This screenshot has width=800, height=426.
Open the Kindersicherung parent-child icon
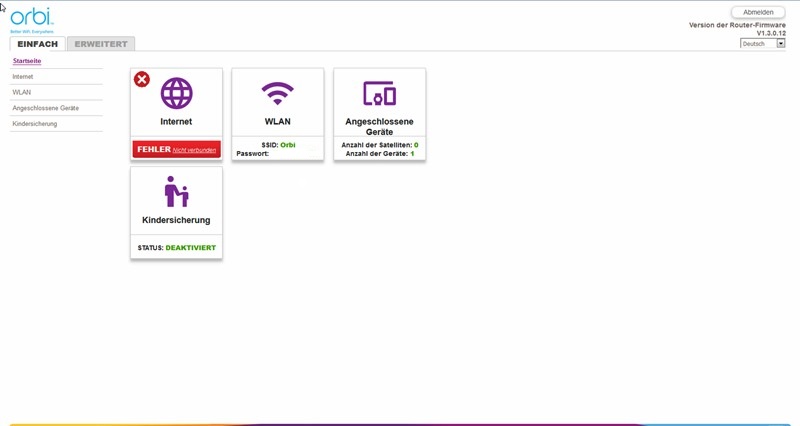tap(177, 191)
